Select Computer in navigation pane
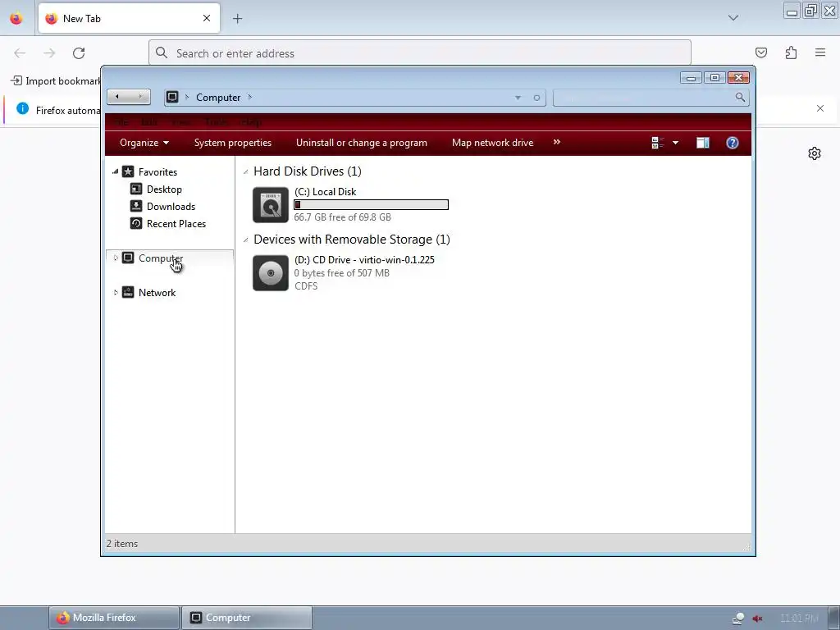The width and height of the screenshot is (840, 630). (x=161, y=258)
